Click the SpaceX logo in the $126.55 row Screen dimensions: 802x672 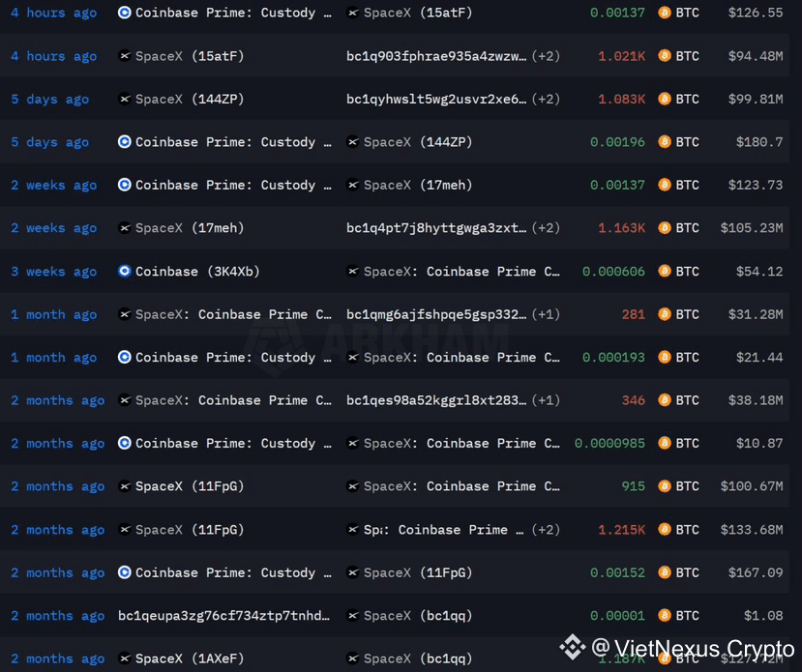click(352, 13)
